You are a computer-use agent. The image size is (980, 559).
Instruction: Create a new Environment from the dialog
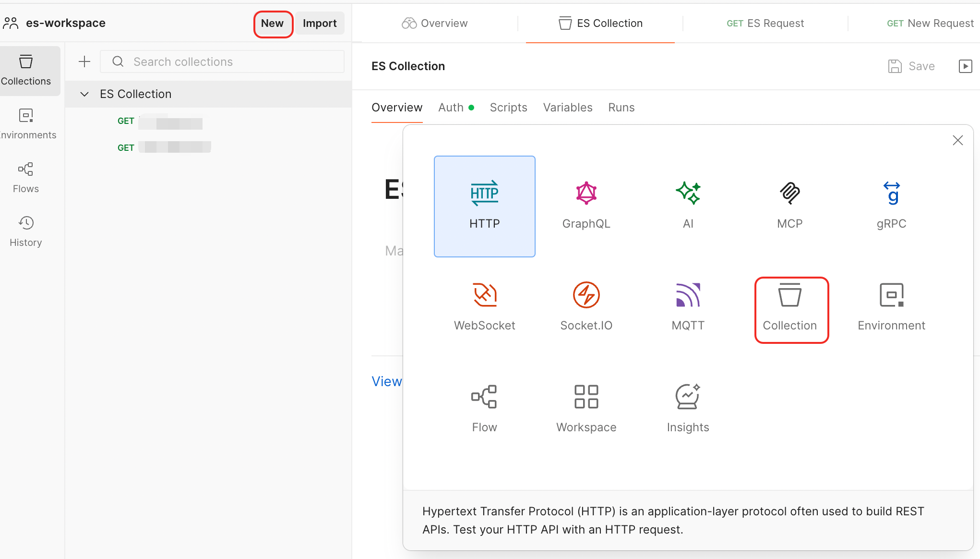click(x=892, y=308)
